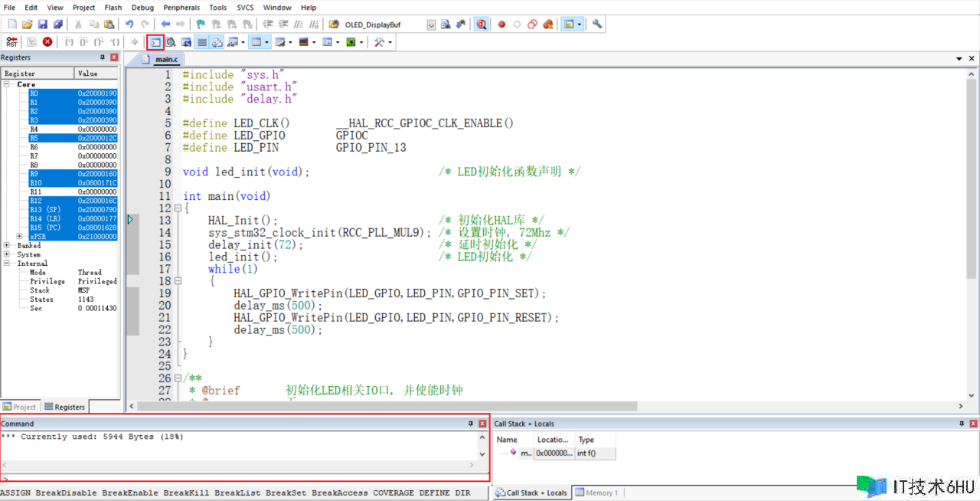Collapse the Core register tree node

point(7,84)
